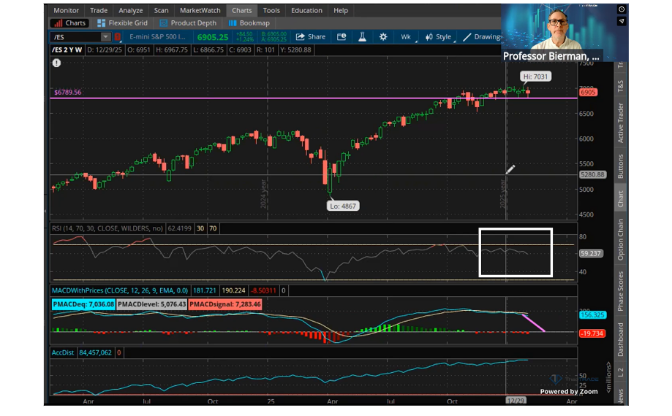
Task: Click the MACDWithPrices study title
Action: [120, 290]
